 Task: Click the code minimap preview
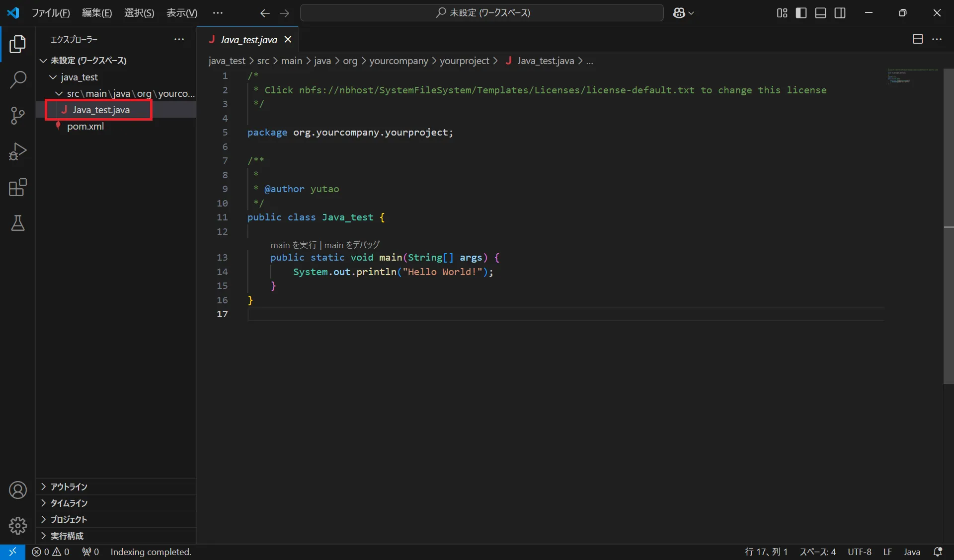point(913,76)
